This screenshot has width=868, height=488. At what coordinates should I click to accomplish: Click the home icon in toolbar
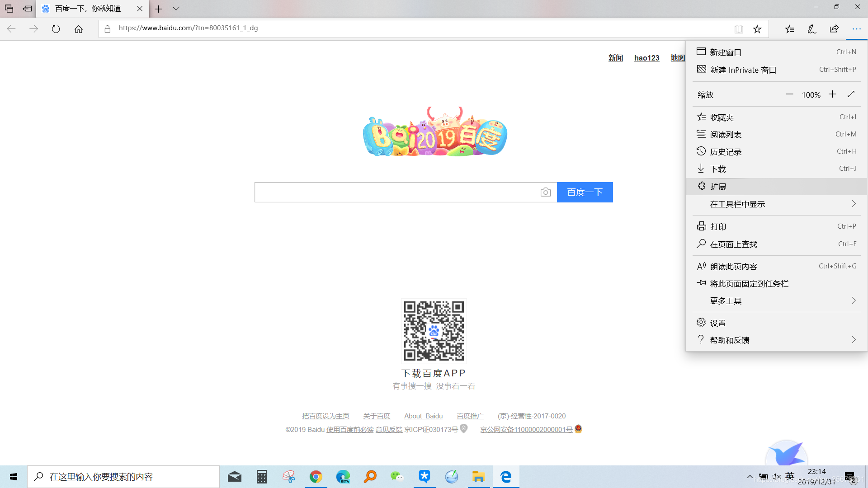[x=79, y=28]
